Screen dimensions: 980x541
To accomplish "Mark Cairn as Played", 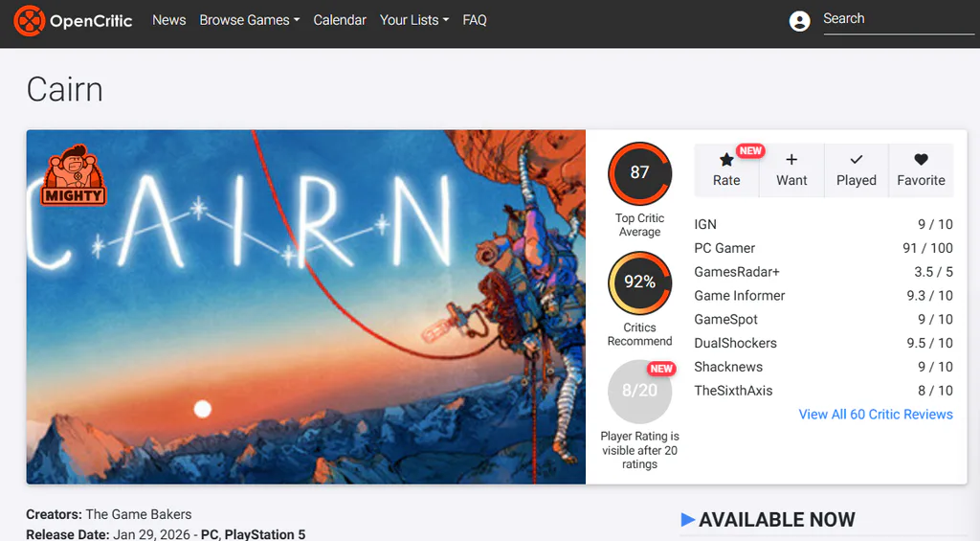I will (x=857, y=170).
